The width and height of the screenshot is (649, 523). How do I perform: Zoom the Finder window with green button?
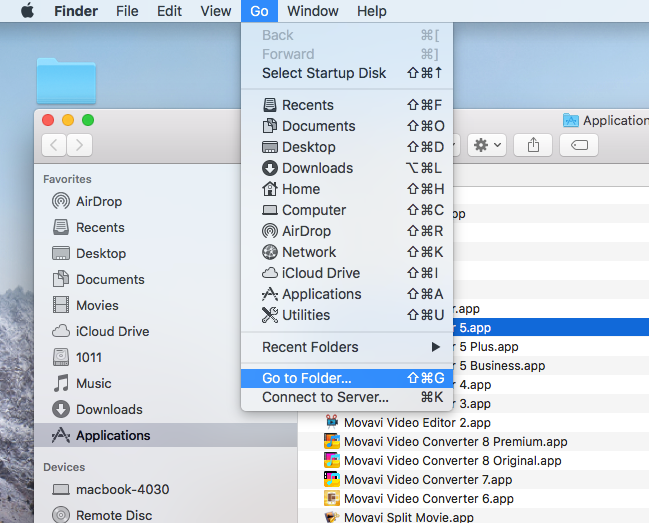pyautogui.click(x=88, y=120)
